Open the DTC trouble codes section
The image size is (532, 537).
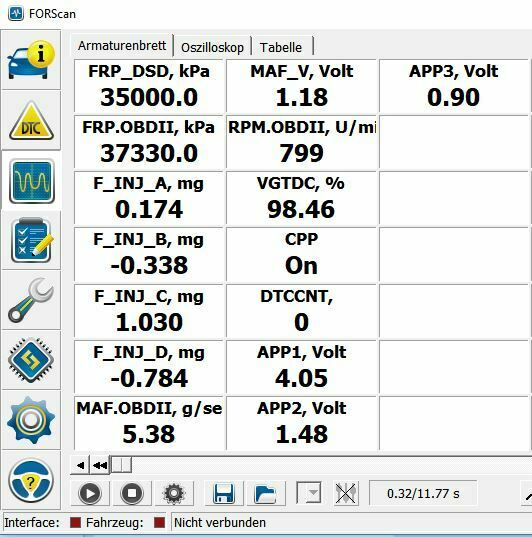(31, 121)
